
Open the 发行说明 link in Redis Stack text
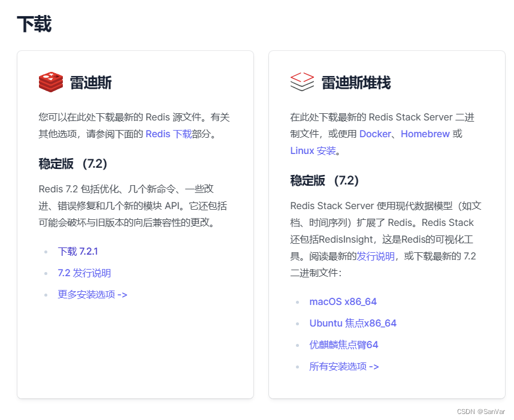coord(376,256)
